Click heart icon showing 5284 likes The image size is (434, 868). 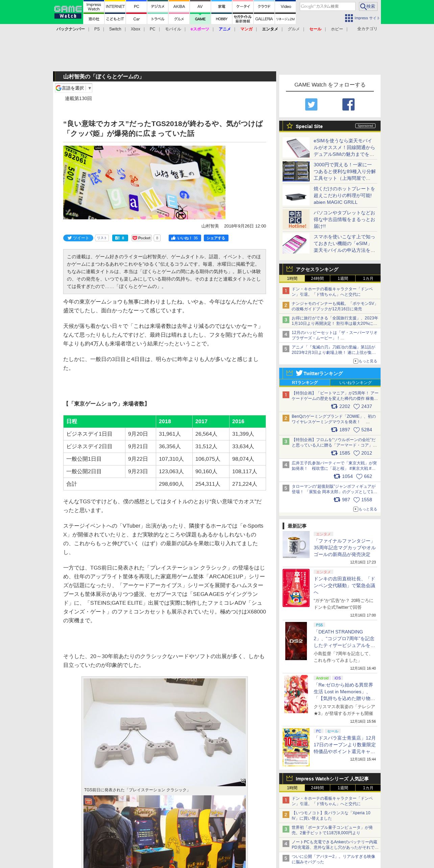(356, 430)
